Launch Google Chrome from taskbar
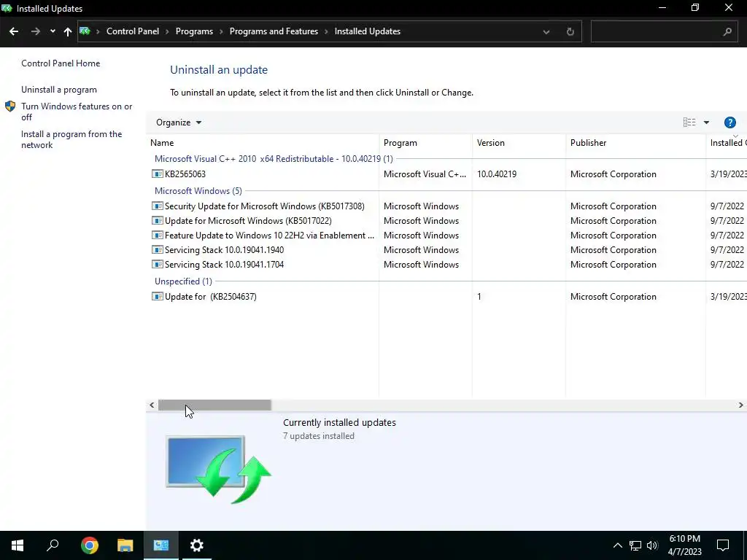Viewport: 747px width, 560px height. pos(90,545)
